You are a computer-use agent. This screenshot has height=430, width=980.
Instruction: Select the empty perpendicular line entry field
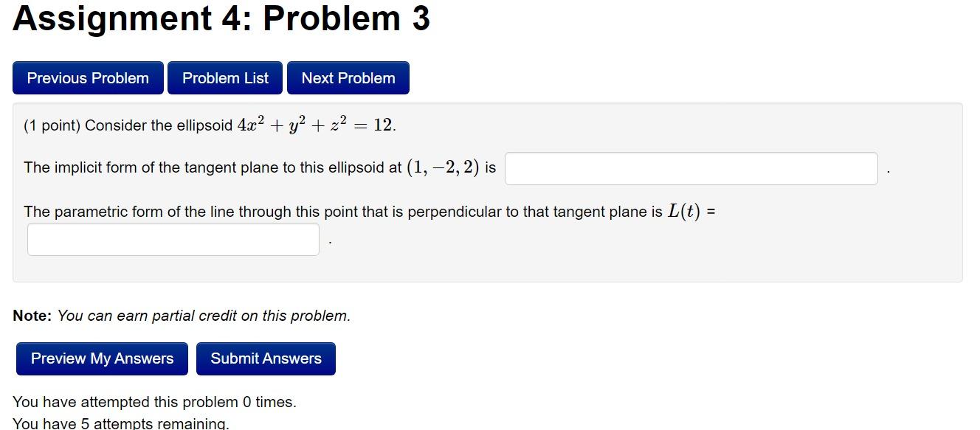coord(173,238)
